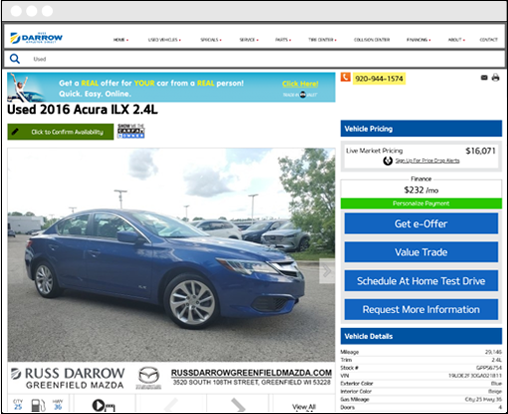Click the printer icon

point(495,78)
